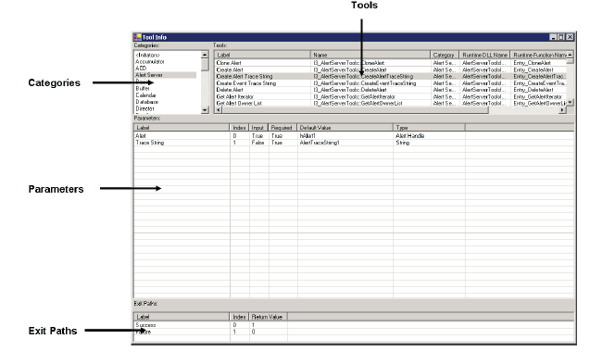Maximize the Tool Info window

[x=561, y=37]
